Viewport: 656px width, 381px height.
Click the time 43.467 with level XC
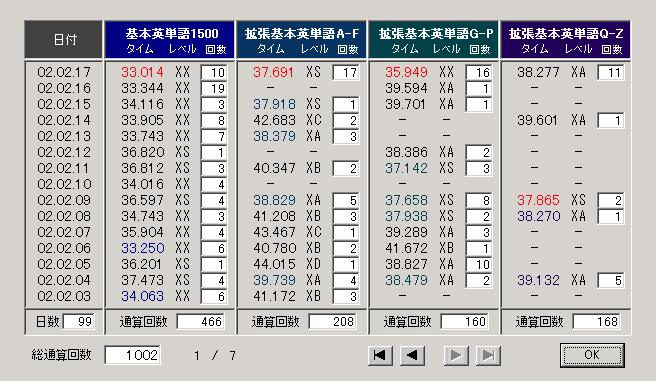tap(274, 232)
